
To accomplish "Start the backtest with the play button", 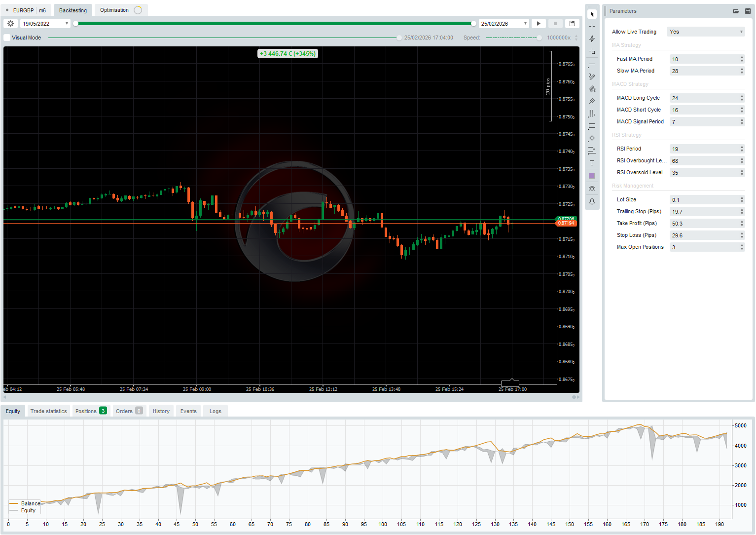I will click(538, 23).
